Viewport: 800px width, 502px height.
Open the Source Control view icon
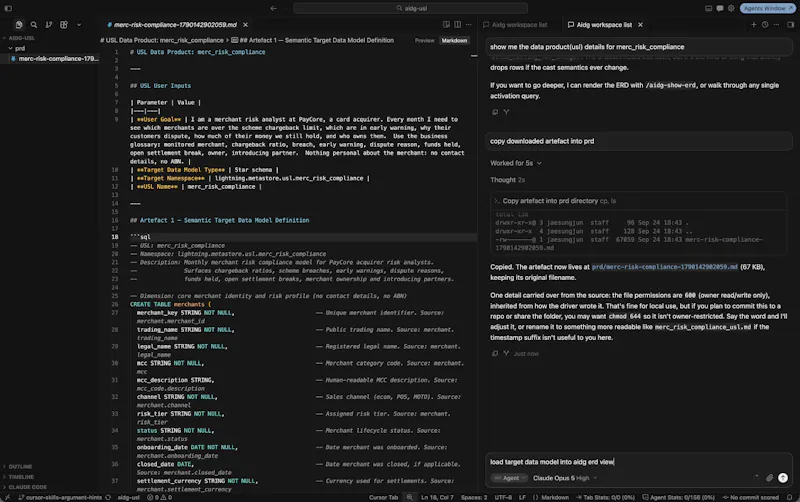click(x=48, y=24)
